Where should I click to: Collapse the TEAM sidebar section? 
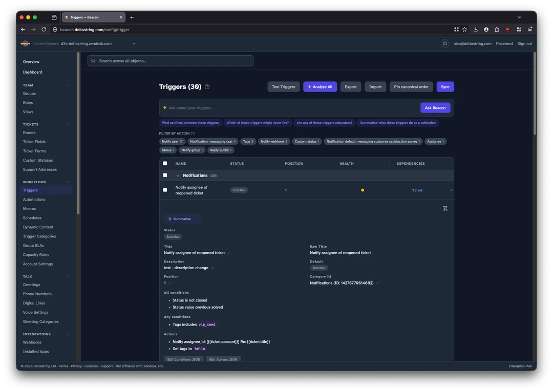(67, 85)
